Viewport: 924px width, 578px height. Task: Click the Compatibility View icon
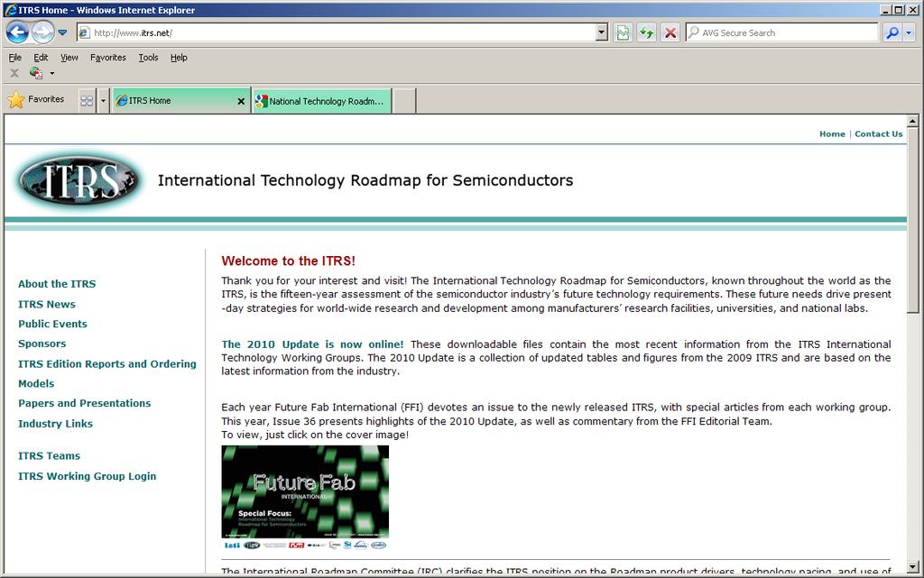[x=623, y=33]
